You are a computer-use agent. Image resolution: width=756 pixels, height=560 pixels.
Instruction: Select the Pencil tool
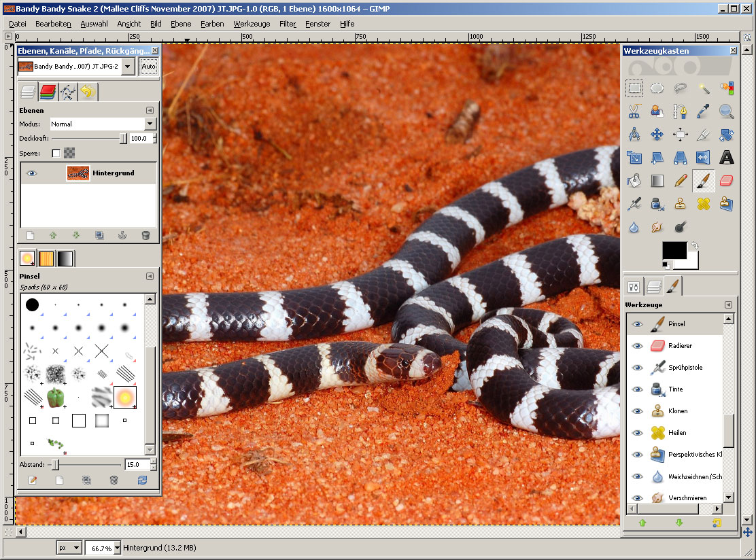(x=680, y=181)
